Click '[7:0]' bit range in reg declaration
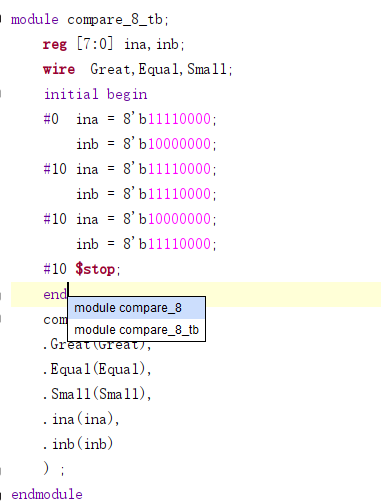381x503 pixels. [95, 44]
